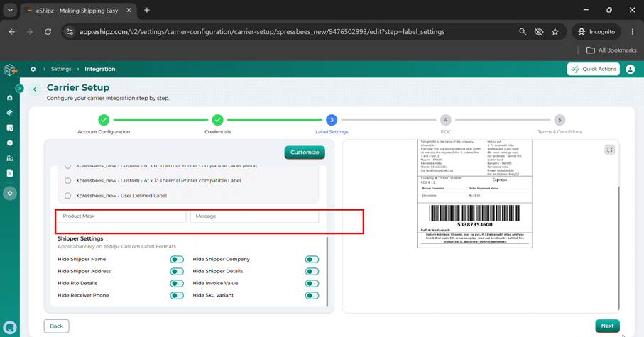Click the All Bookmarks folder

click(x=611, y=50)
